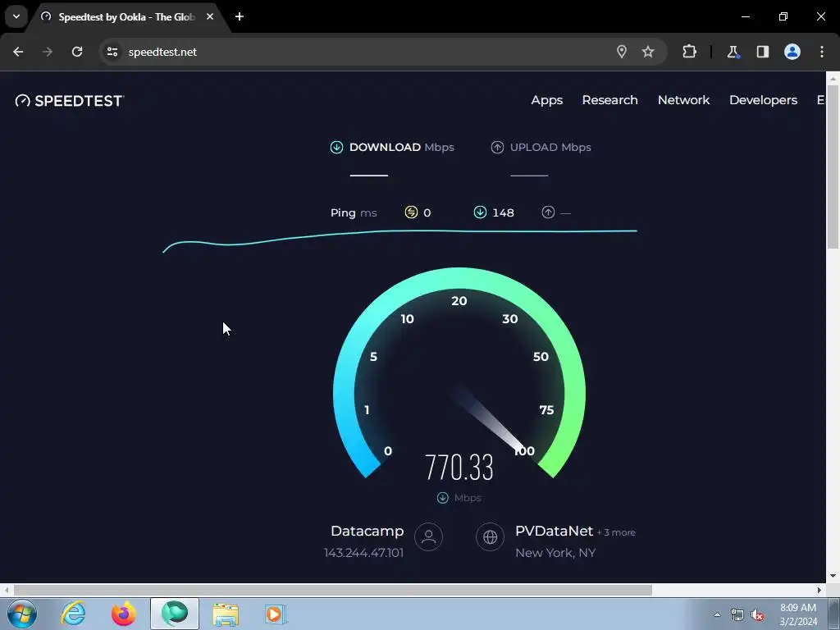Click the IP address 143.244.47.101

pyautogui.click(x=363, y=553)
